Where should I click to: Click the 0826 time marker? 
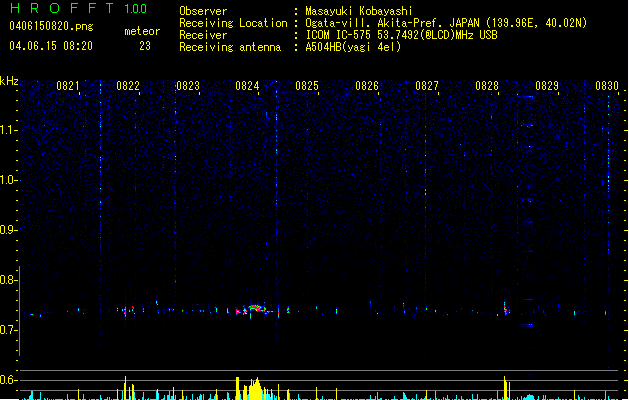coord(367,86)
